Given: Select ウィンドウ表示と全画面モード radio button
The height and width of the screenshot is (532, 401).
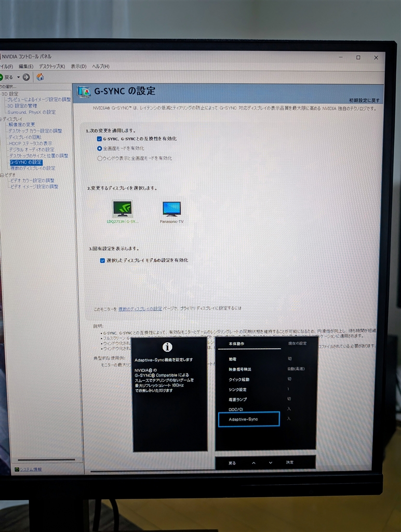Looking at the screenshot, I should 100,158.
